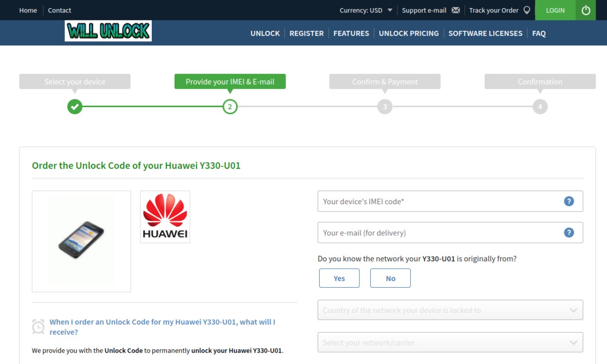Click the green LOGIN button

[555, 10]
